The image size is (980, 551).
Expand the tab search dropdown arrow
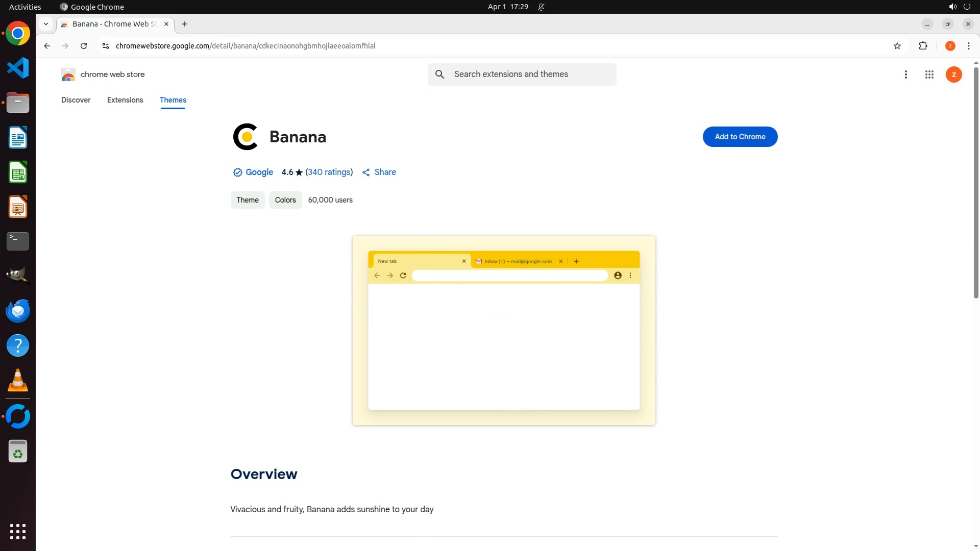pos(46,24)
